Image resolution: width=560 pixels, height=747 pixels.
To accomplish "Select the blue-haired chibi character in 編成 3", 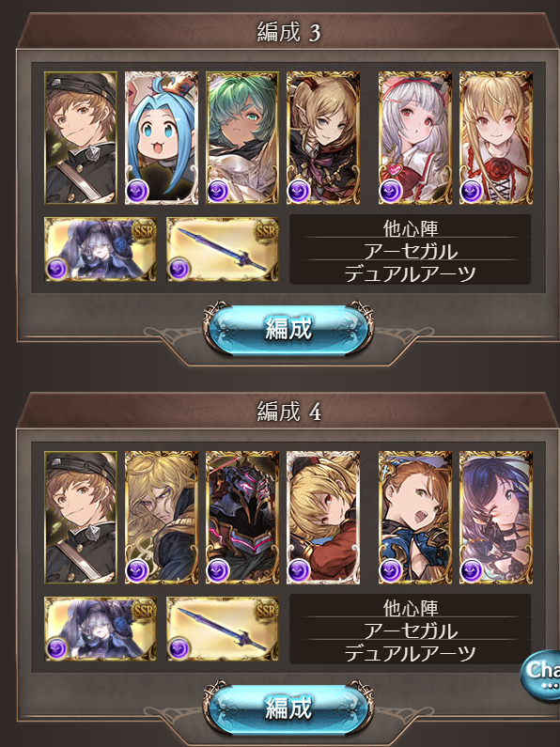I will point(162,138).
